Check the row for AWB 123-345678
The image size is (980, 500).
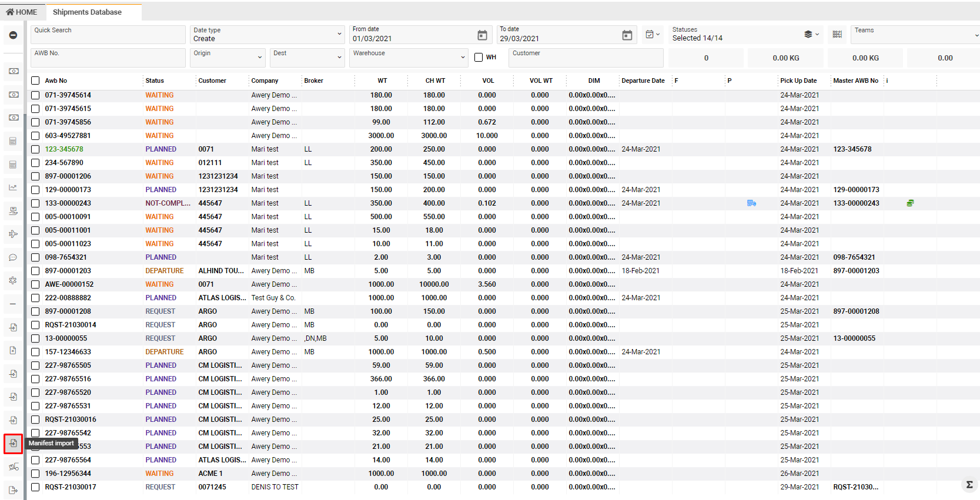coord(35,149)
